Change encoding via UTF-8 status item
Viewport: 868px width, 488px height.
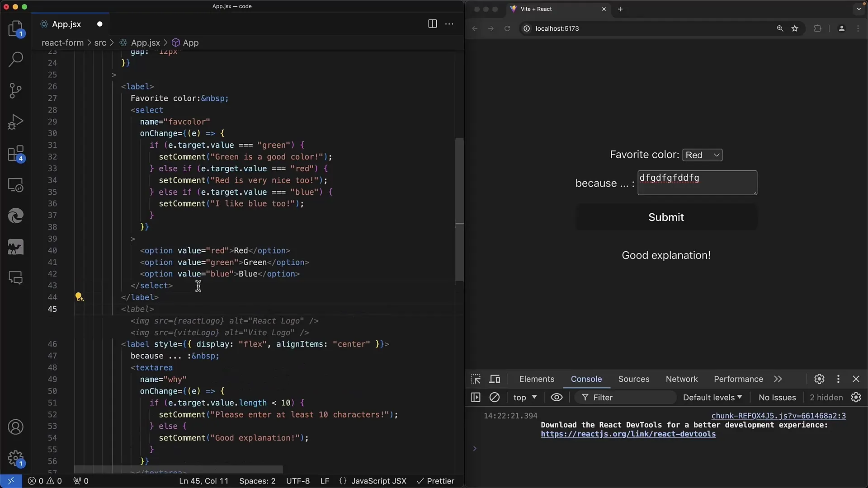coord(298,481)
